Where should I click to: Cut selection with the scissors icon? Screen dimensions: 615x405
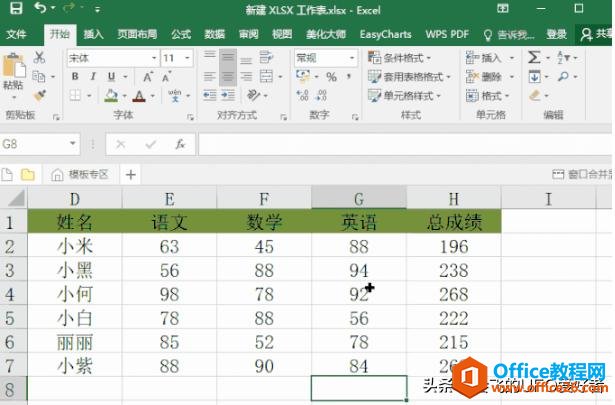tap(39, 58)
